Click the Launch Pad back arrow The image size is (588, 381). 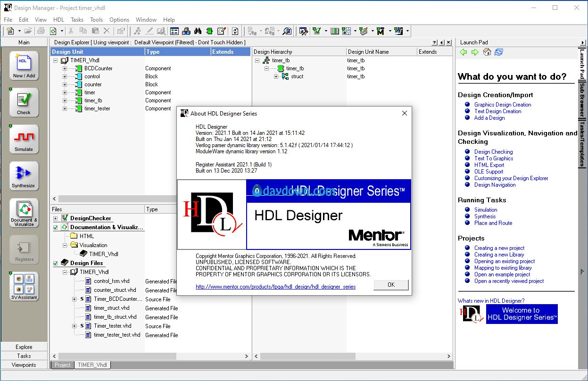pyautogui.click(x=463, y=52)
